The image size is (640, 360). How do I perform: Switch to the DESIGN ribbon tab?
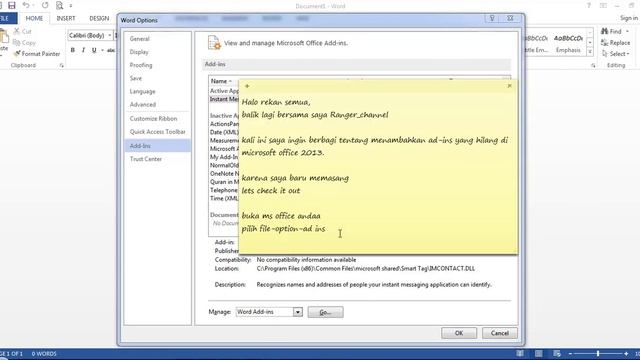(x=99, y=18)
